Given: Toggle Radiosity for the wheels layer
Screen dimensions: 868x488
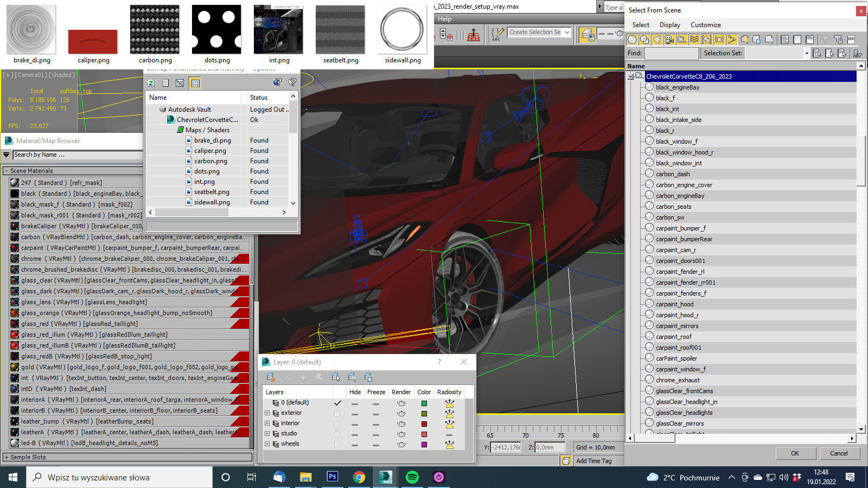Looking at the screenshot, I should tap(449, 444).
